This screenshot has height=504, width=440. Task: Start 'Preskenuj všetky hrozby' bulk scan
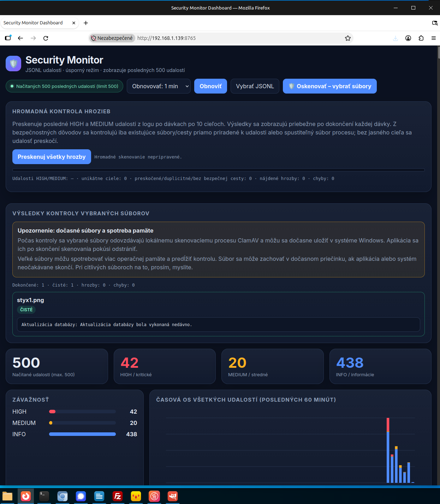click(52, 157)
